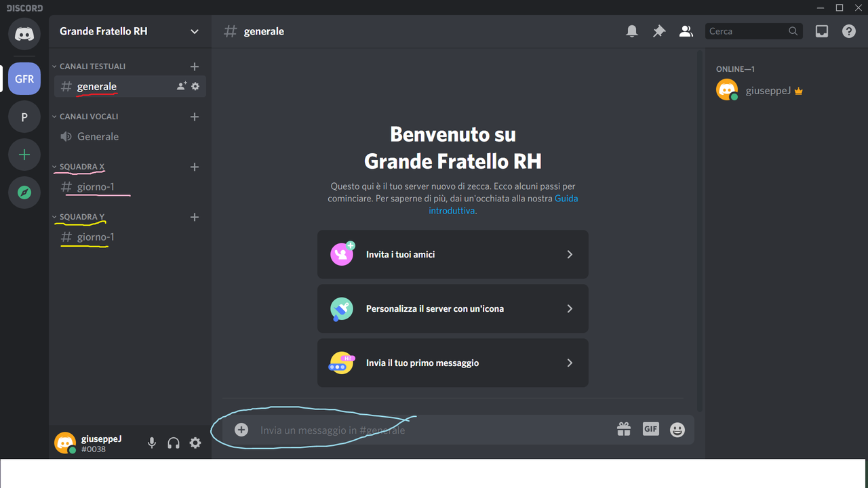Open the inbox
The image size is (868, 488).
point(821,31)
